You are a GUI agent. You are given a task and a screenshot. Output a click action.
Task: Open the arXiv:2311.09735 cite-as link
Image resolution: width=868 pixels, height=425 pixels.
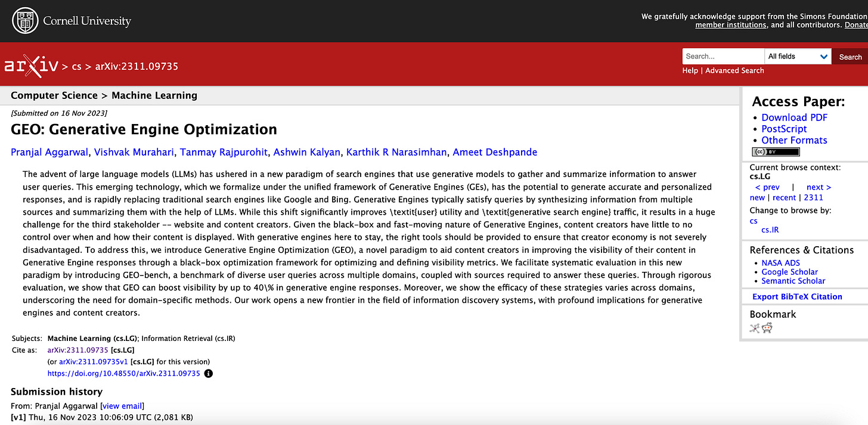[77, 350]
